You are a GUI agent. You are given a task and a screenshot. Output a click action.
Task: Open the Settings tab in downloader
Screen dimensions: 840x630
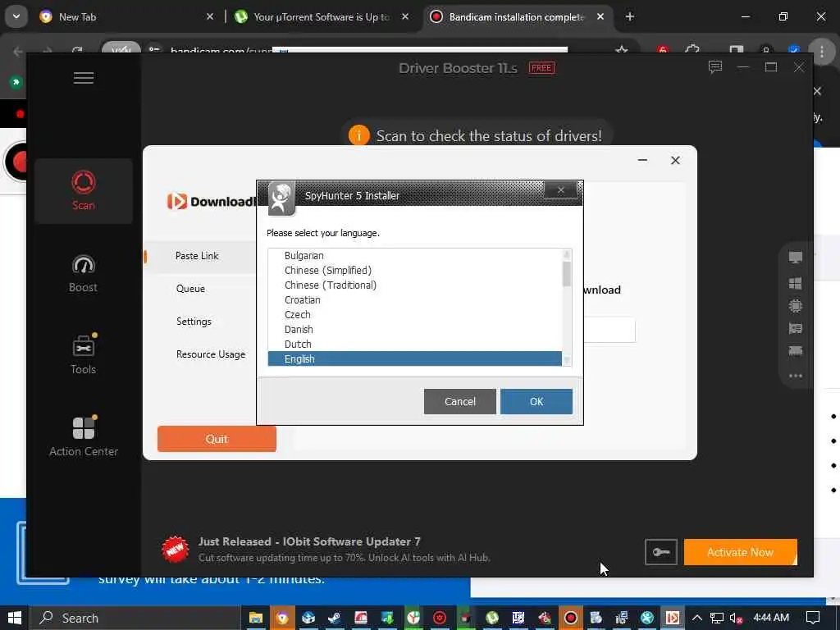194,322
